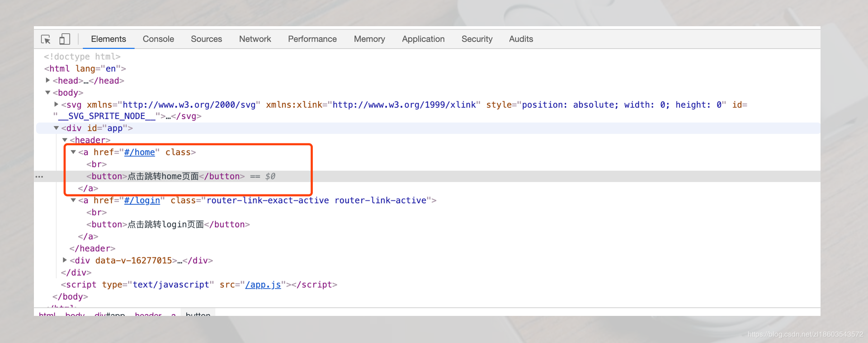The width and height of the screenshot is (868, 343).
Task: Open the Console tab
Action: coord(158,39)
